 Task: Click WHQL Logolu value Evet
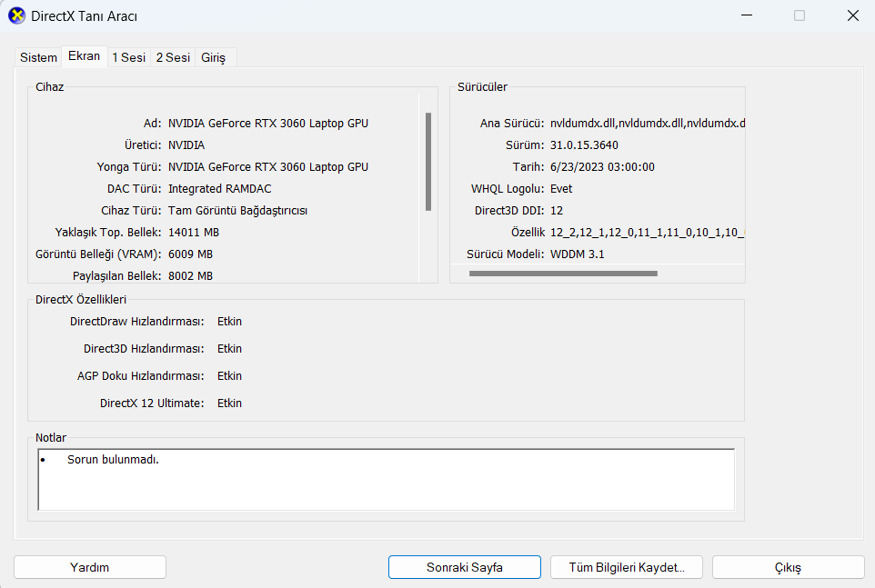coord(561,188)
